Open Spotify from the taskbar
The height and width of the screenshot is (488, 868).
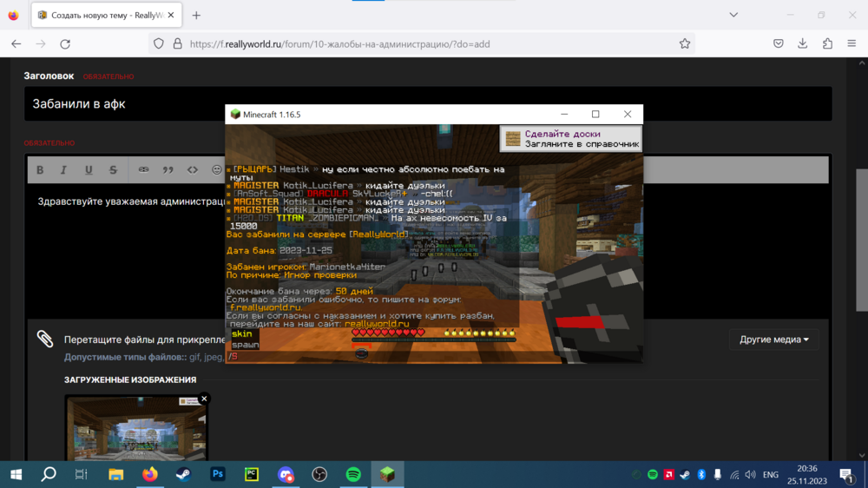click(353, 475)
